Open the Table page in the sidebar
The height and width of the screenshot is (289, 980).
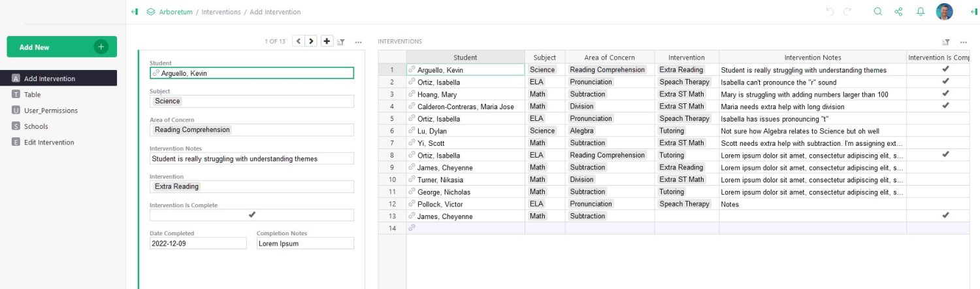point(59,94)
